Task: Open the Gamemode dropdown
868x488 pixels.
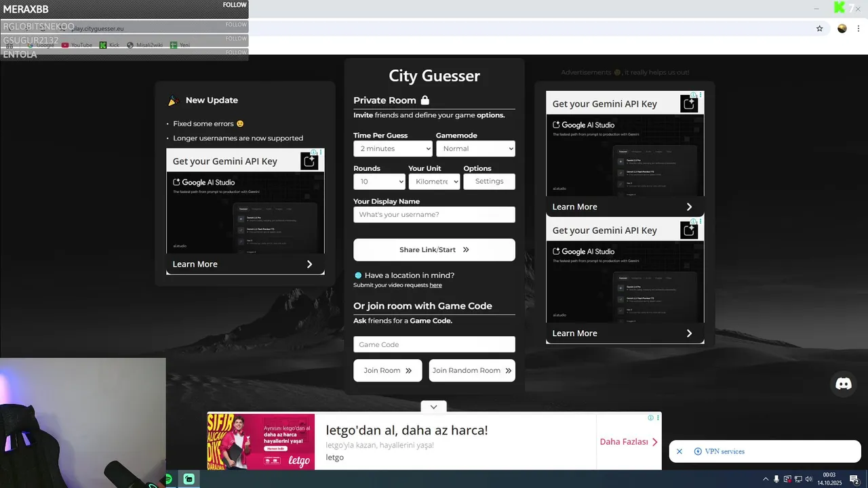Action: 475,148
